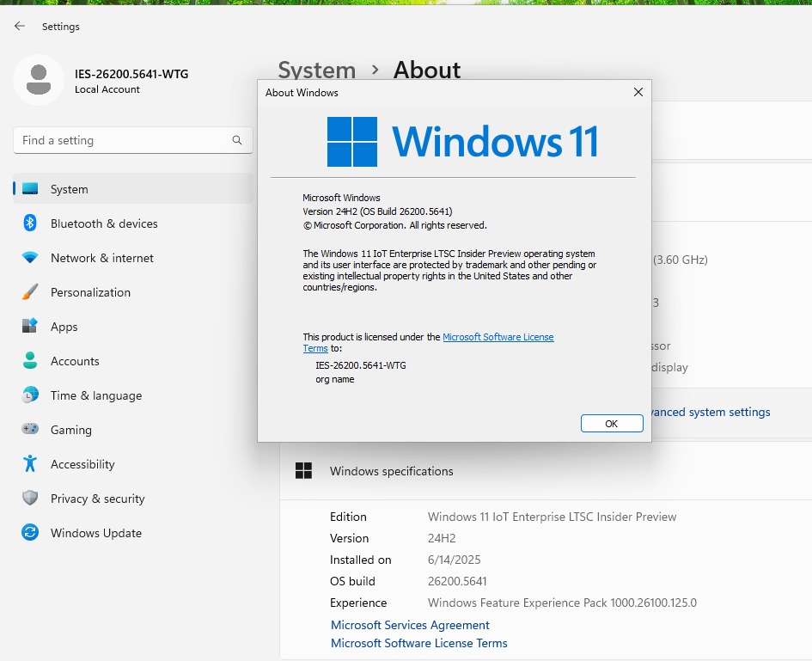Screen dimensions: 812x661
Task: Click the IES-26200.5641-WTG account name
Action: tap(131, 74)
